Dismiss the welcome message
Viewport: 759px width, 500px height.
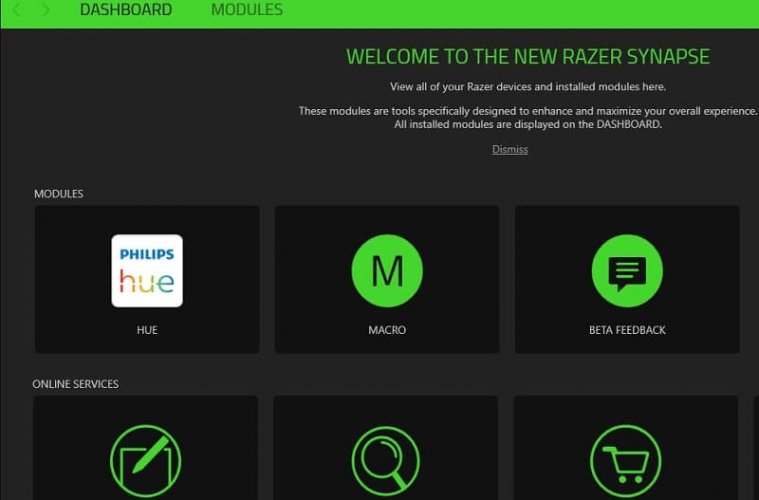point(510,149)
